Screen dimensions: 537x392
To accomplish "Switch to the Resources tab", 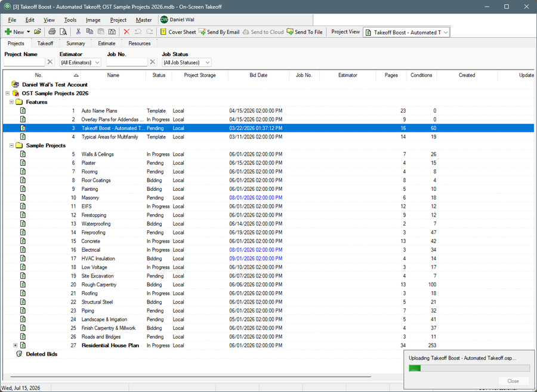I will [x=140, y=44].
